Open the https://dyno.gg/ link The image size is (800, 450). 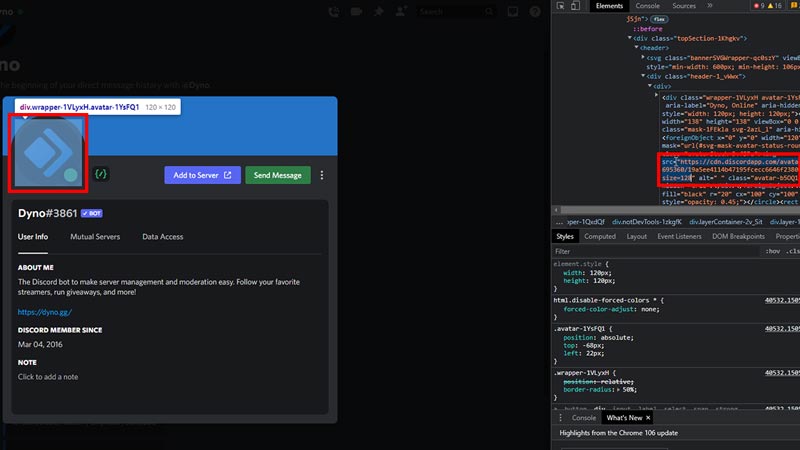coord(45,312)
